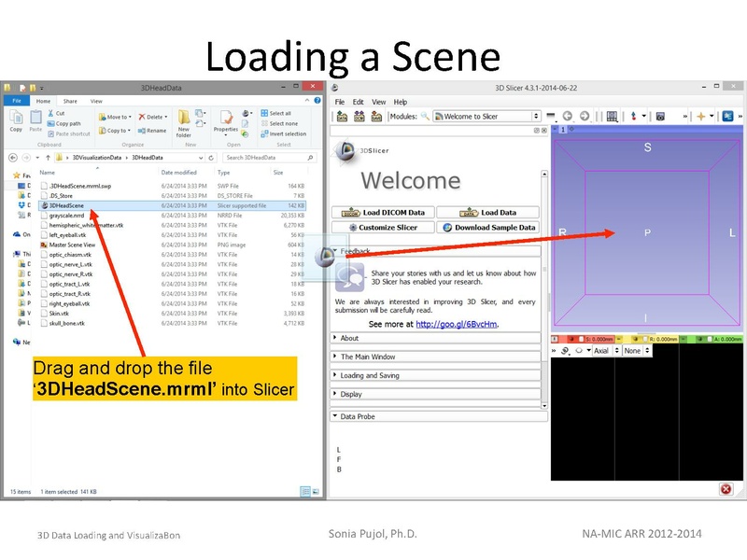The height and width of the screenshot is (560, 747).
Task: Open the module history list icon in Slicer
Action: 551,116
